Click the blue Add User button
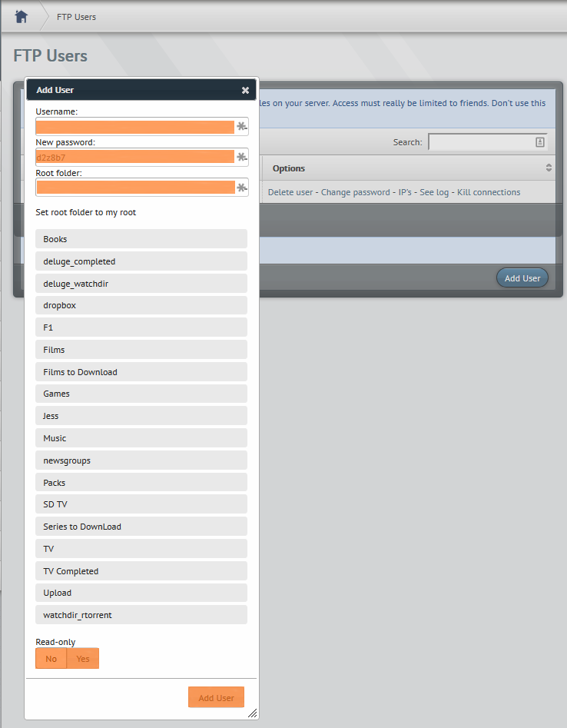Viewport: 567px width, 728px height. pos(522,278)
